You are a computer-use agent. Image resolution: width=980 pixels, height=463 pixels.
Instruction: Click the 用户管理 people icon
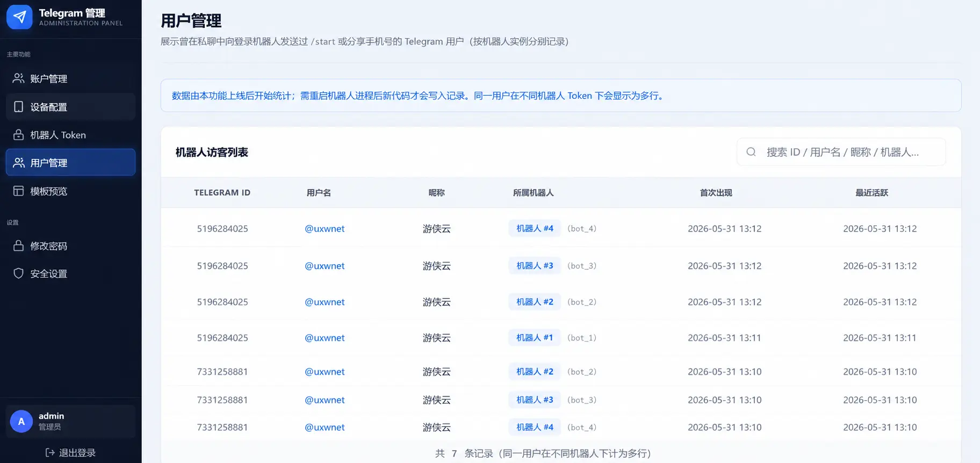(18, 163)
